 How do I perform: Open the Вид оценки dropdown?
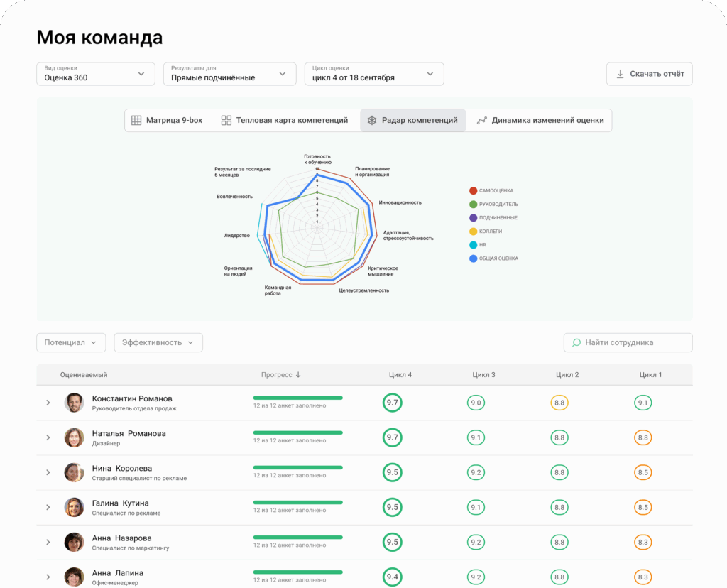(95, 74)
